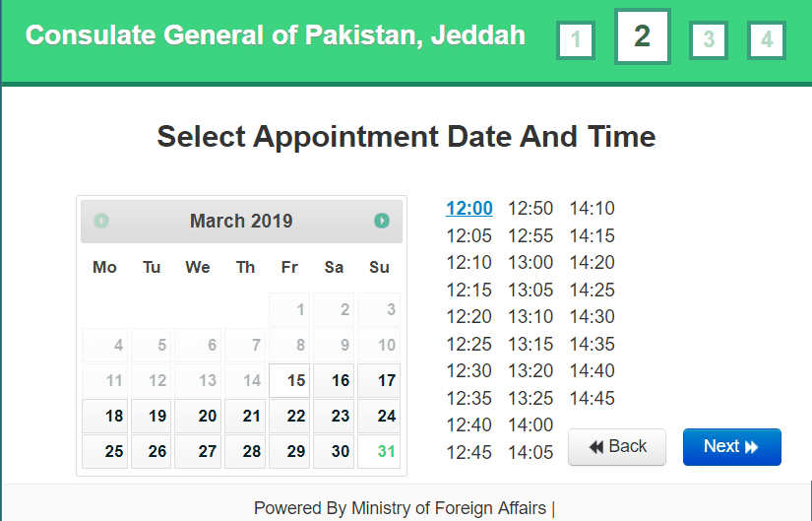The image size is (812, 521).
Task: Select the 12:00 time slot
Action: tap(469, 208)
